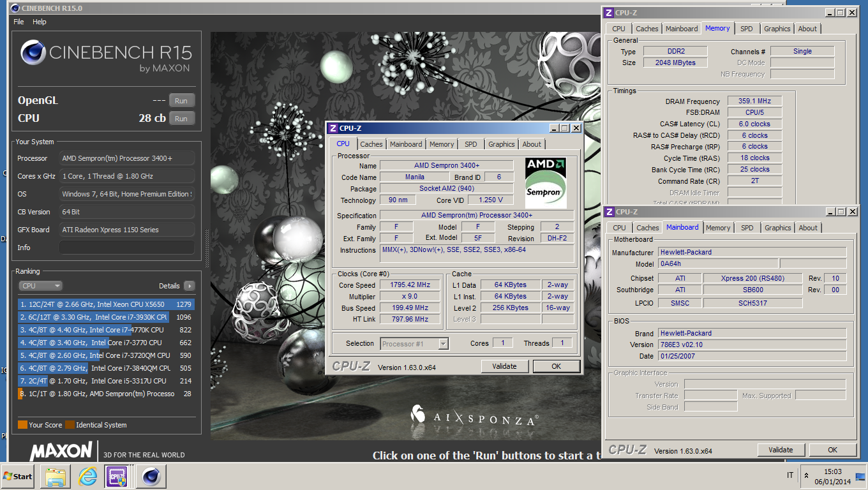The height and width of the screenshot is (490, 868).
Task: Click the Core Speed value 1795.42 MHz
Action: (x=410, y=285)
